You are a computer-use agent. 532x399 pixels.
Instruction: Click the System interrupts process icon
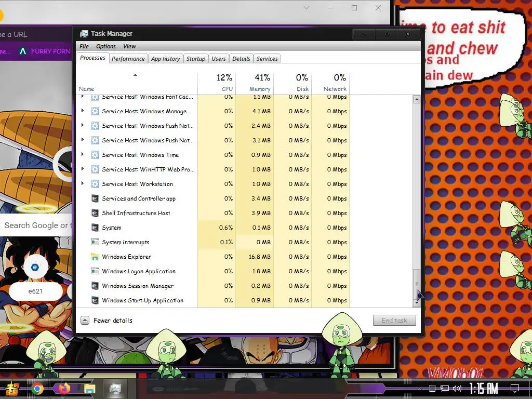[95, 242]
